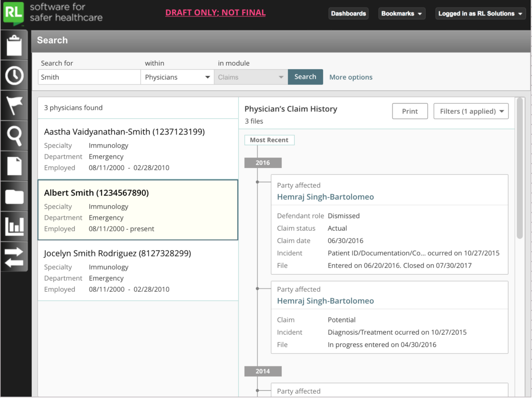Viewport: 532px width, 398px height.
Task: Click the 2014 timeline year marker
Action: 263,371
